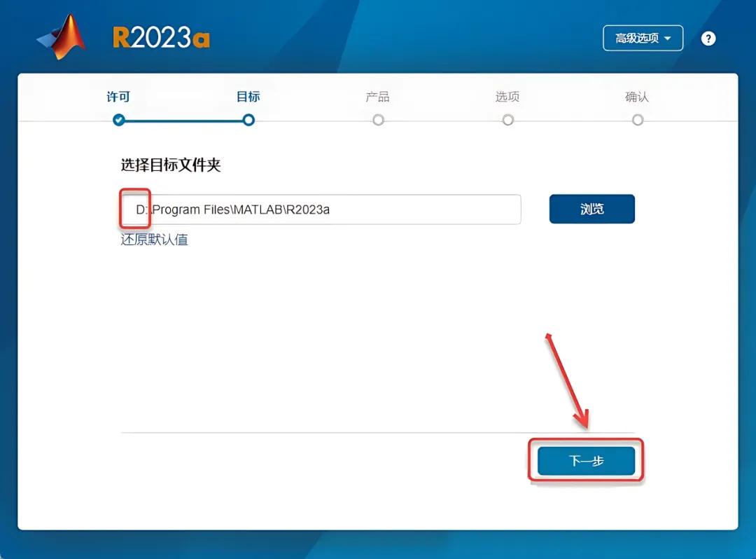756x559 pixels.
Task: Click inside the destination folder path field
Action: tap(321, 209)
